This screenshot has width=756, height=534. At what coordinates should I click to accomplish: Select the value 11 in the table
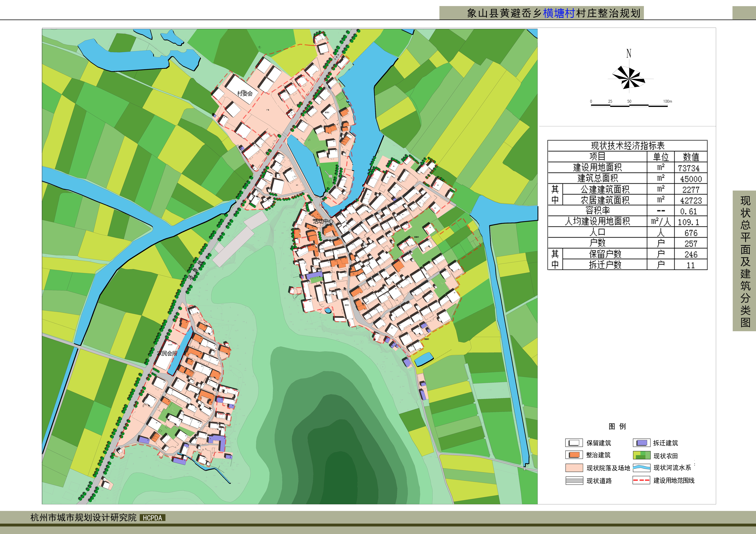pos(691,265)
